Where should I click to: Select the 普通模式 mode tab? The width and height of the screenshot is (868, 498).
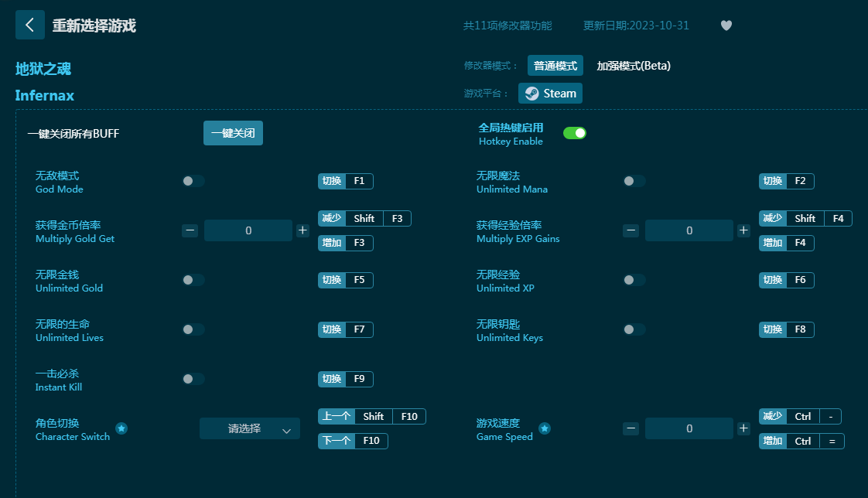555,66
